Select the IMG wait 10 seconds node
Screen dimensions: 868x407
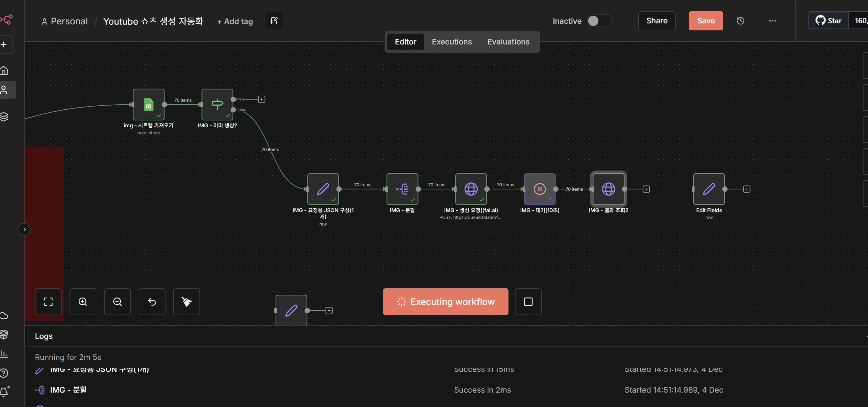pyautogui.click(x=539, y=189)
